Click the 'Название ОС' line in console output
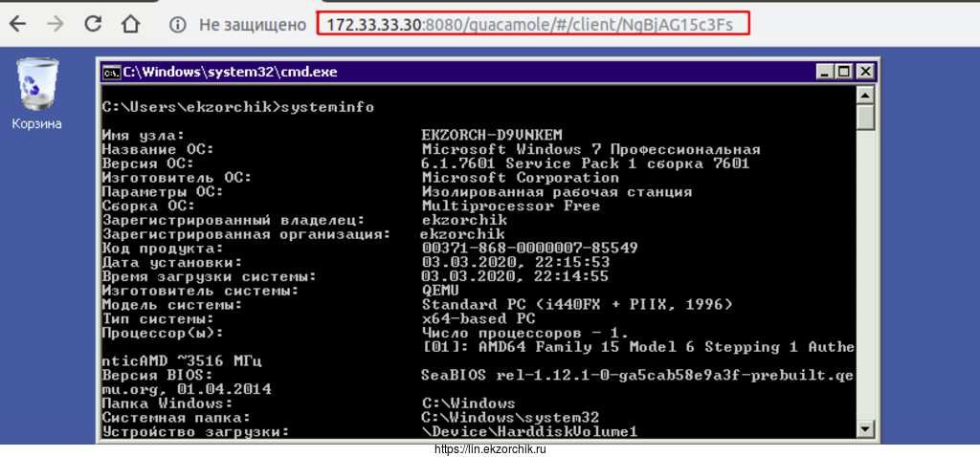Screen dimensions: 980x457 [x=159, y=149]
